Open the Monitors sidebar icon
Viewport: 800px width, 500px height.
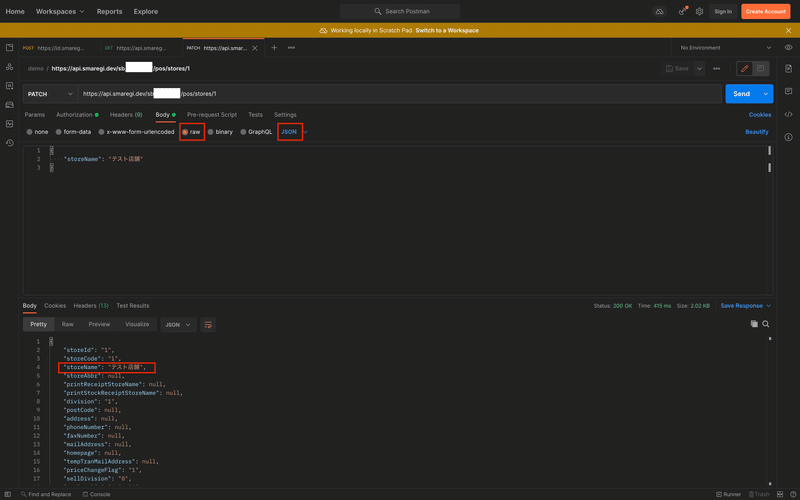pos(9,123)
